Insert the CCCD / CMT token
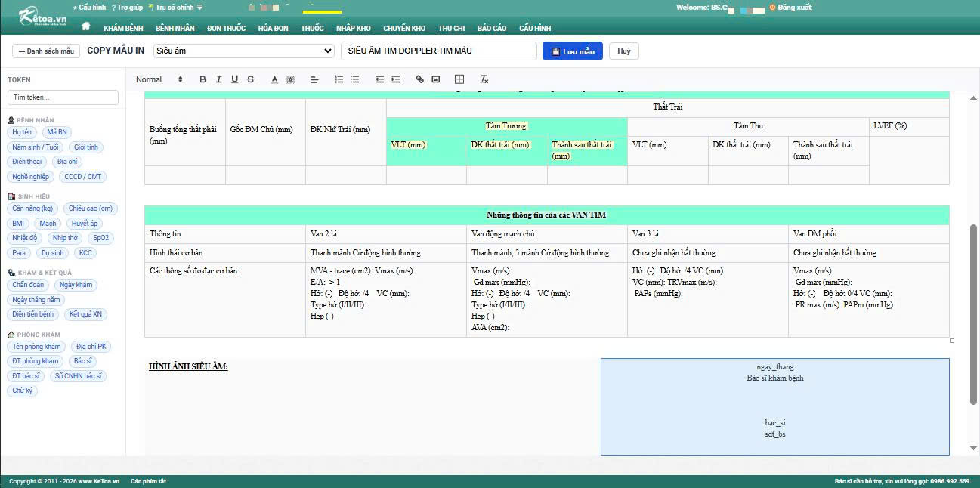The width and height of the screenshot is (980, 488). click(83, 177)
